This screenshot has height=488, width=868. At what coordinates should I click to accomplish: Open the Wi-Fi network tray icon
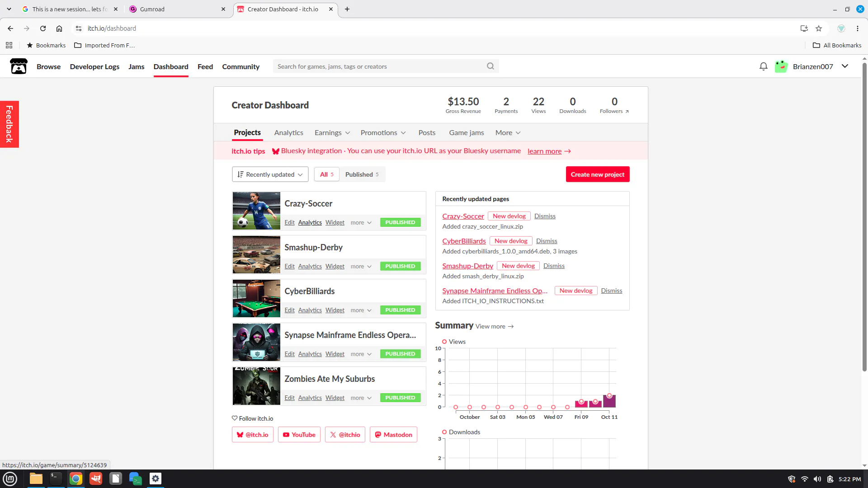pyautogui.click(x=805, y=479)
